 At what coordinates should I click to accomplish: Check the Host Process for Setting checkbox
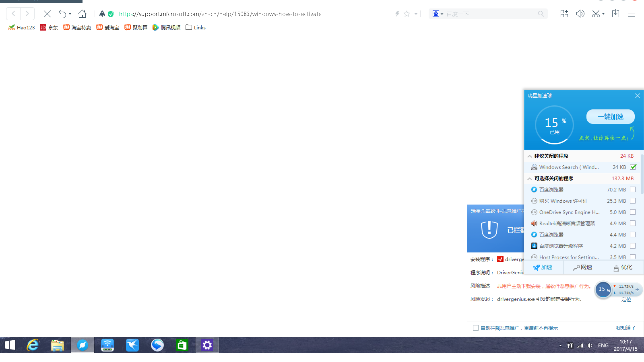coord(633,257)
